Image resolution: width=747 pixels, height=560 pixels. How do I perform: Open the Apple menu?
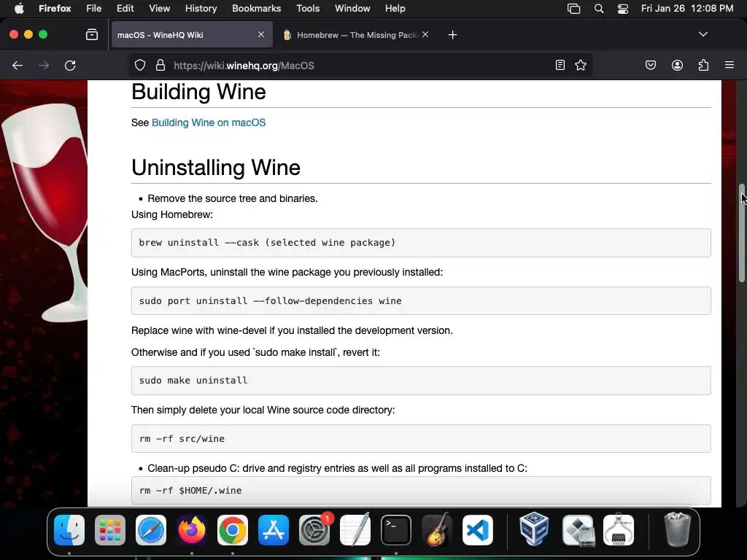19,9
